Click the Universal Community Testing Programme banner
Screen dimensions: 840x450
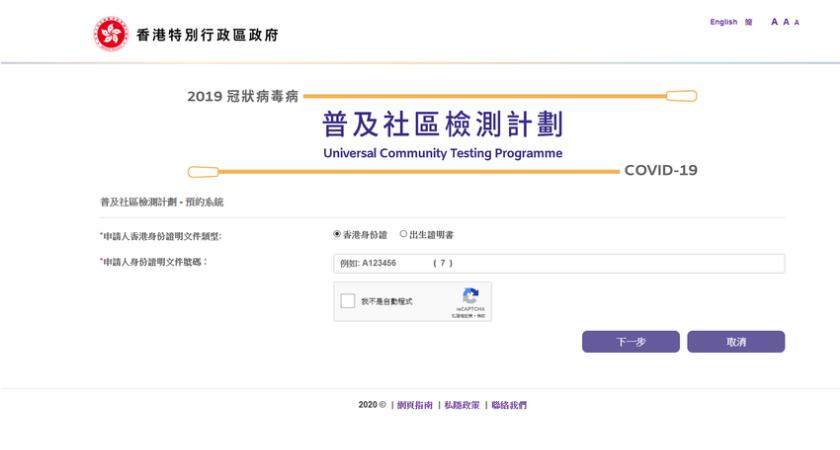tap(442, 135)
